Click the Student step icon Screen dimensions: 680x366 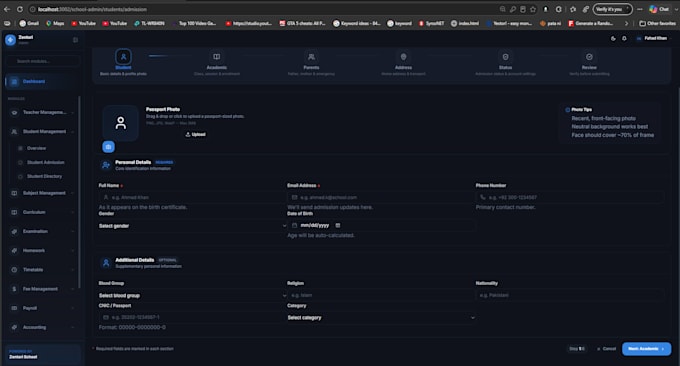coord(123,57)
